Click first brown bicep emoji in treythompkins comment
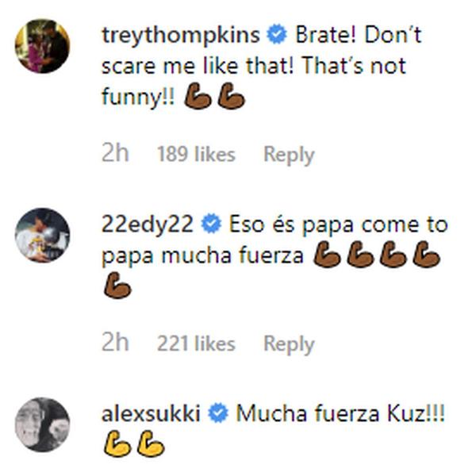The image size is (476, 476). pos(198,98)
